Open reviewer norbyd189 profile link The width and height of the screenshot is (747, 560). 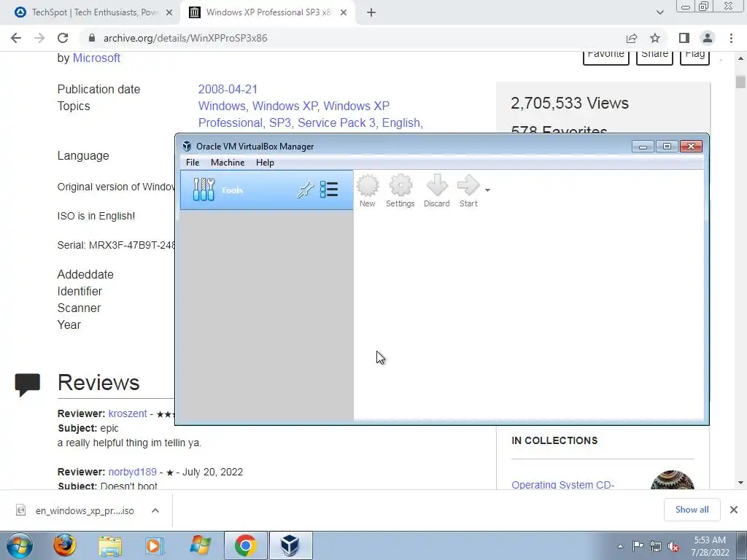(x=133, y=472)
